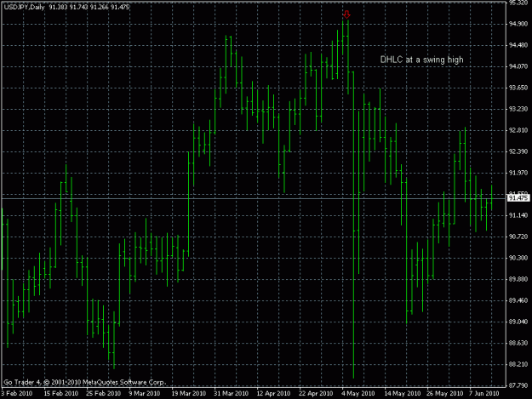
Task: Click the 93.230 price level
Action: tap(518, 109)
